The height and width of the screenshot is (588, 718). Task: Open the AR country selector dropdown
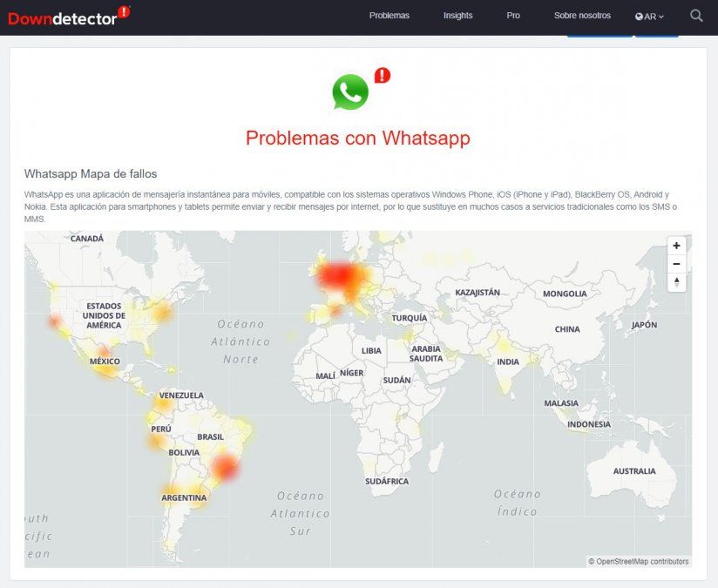tap(651, 15)
